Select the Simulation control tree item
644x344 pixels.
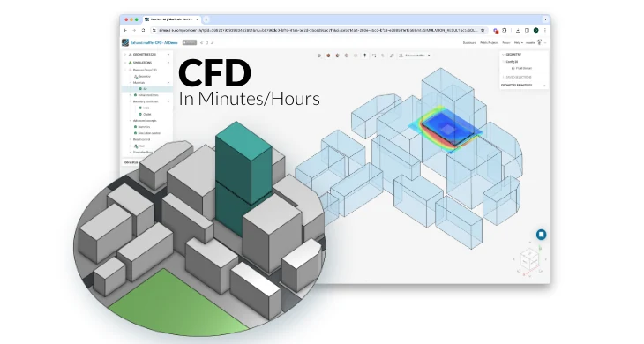pos(149,133)
